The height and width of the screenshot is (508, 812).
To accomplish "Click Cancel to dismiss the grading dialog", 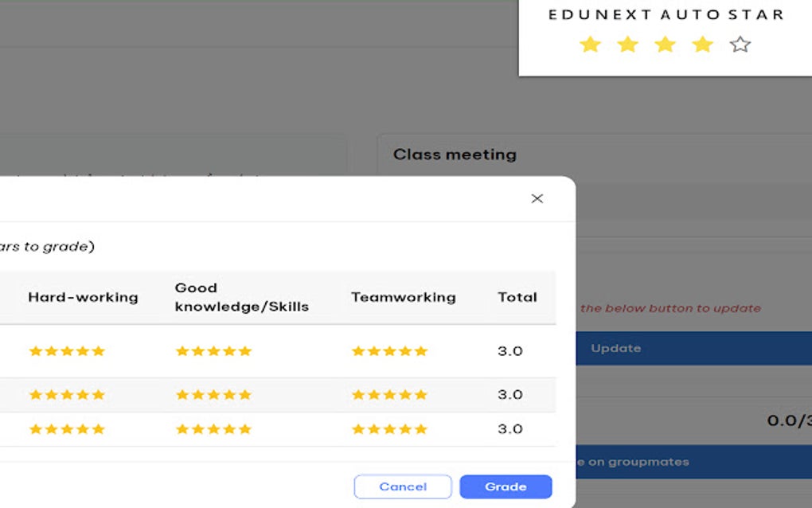I will tap(402, 487).
